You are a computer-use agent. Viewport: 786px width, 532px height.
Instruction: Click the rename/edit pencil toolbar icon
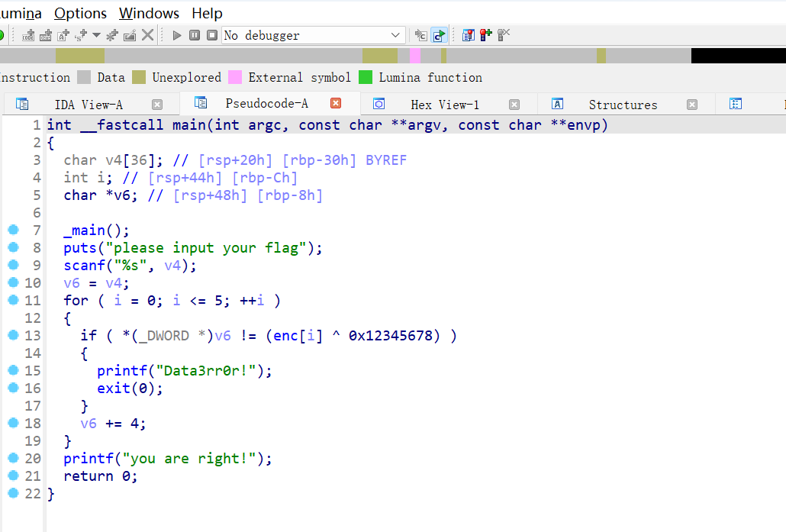[x=130, y=35]
